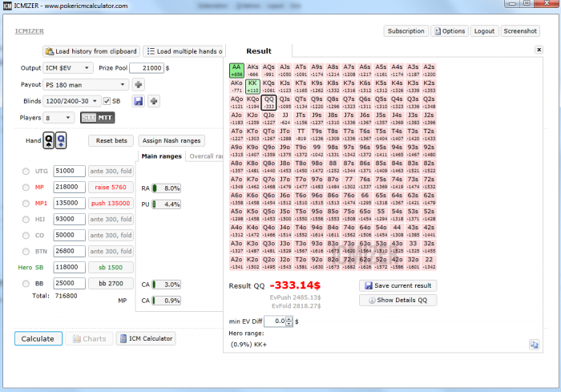Select the UTG radio button
The height and width of the screenshot is (392, 561).
coord(26,171)
